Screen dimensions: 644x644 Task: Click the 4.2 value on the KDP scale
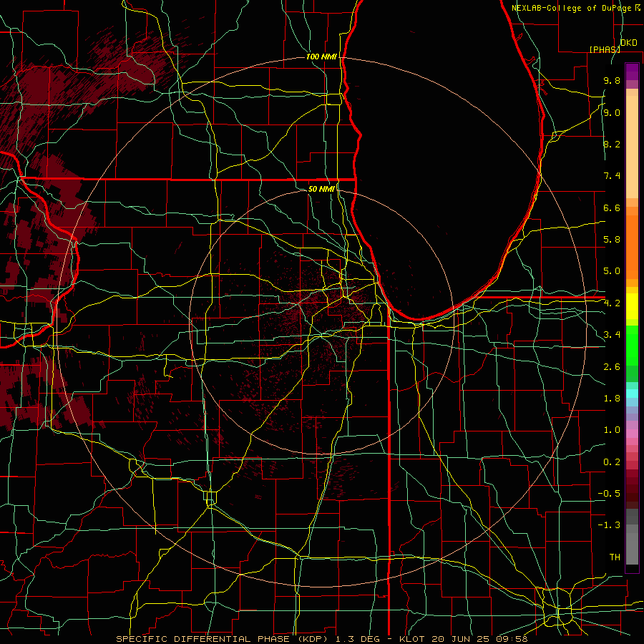(612, 303)
